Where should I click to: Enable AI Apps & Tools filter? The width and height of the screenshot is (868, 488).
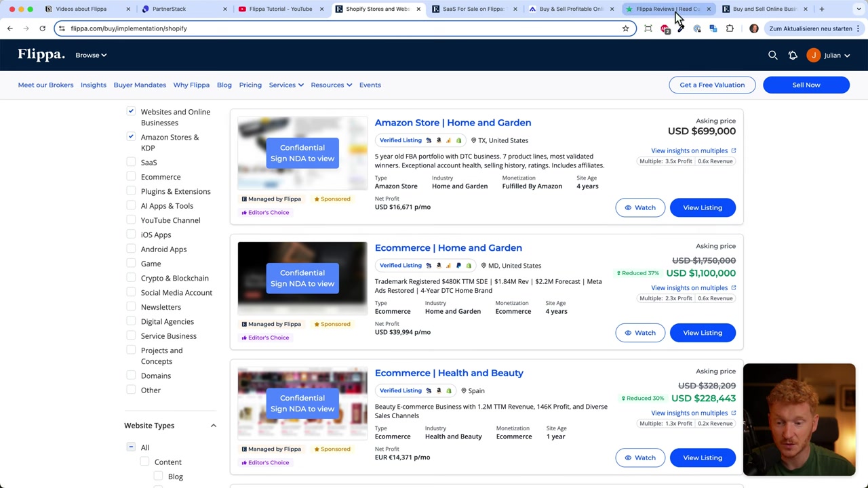(131, 205)
